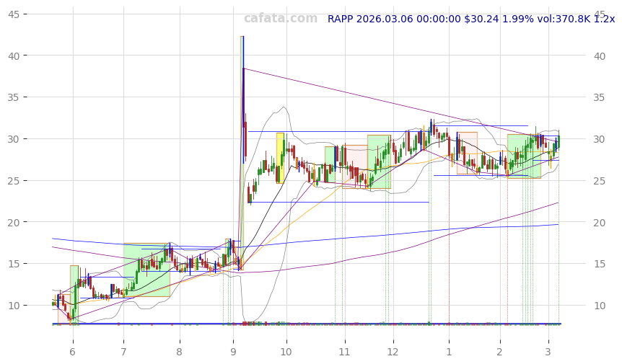This screenshot has width=622, height=364.
Task: Click month 6 label on the x-axis
Action: (72, 352)
